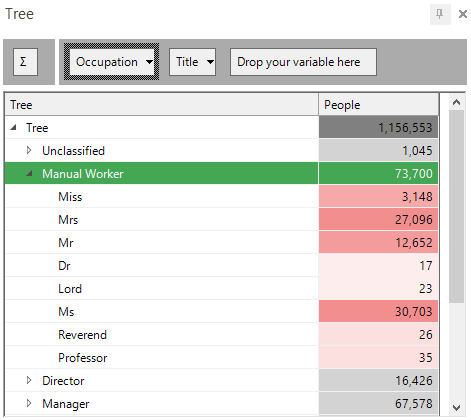Click the root Tree row label

(x=37, y=128)
